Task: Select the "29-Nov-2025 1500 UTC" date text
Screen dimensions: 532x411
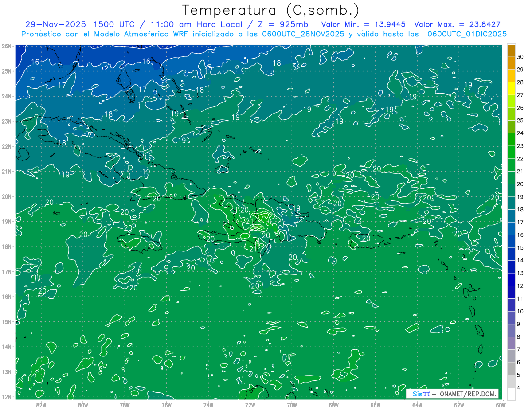Action: (79, 24)
